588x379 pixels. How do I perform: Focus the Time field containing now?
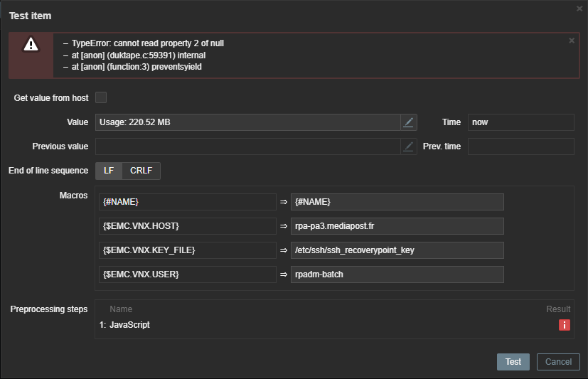520,122
